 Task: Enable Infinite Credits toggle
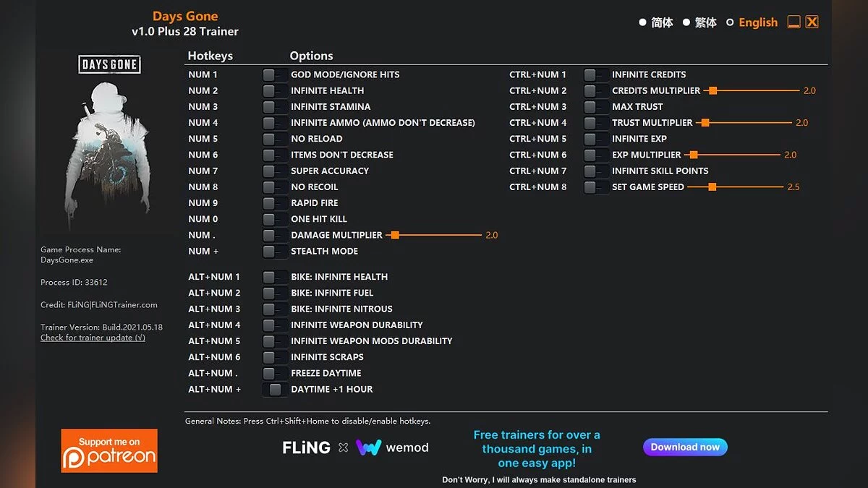click(595, 74)
